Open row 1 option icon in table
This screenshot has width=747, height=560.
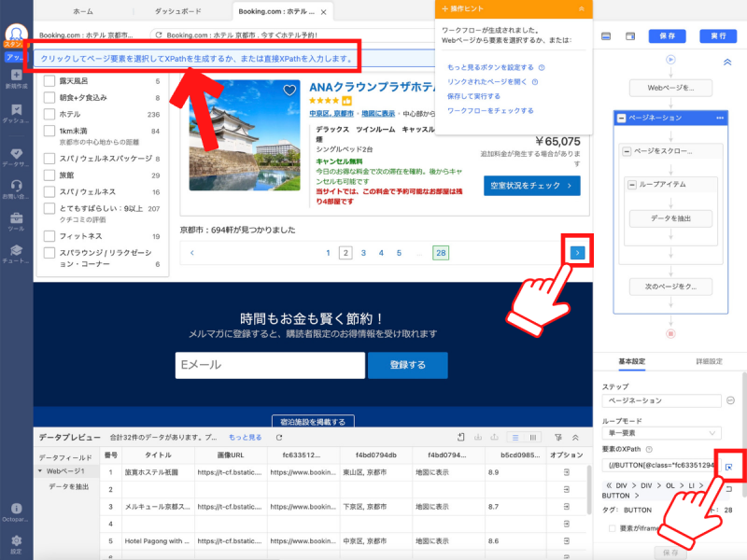click(567, 472)
